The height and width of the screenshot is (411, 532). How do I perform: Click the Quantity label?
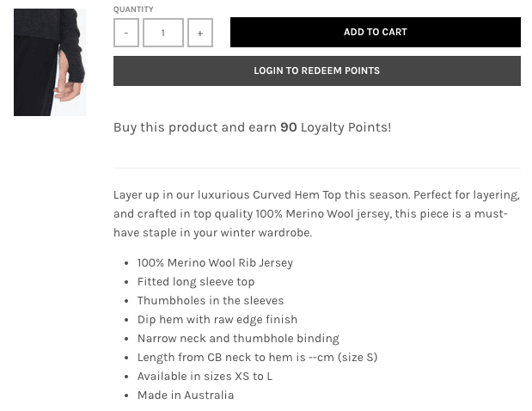coord(133,9)
